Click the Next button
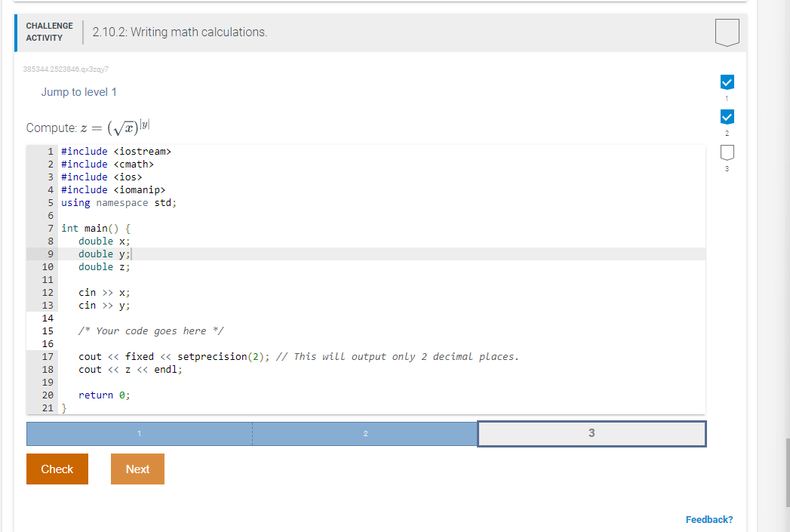The width and height of the screenshot is (790, 532). [137, 469]
